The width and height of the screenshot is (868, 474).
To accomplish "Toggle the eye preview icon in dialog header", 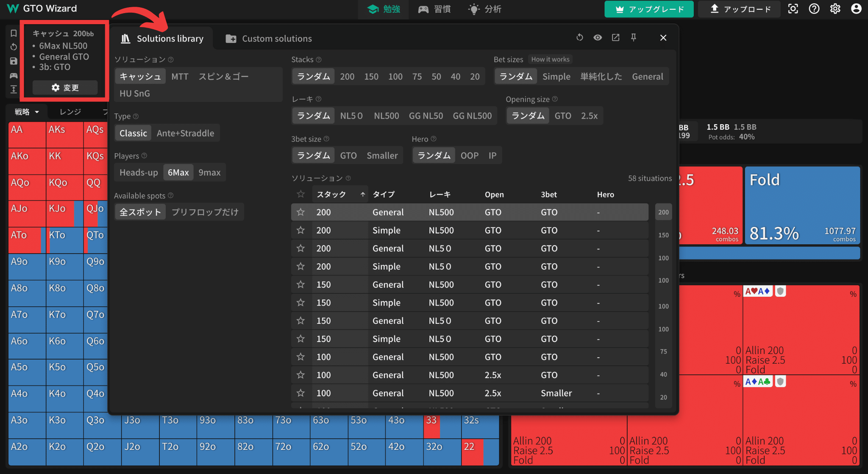I will point(598,37).
